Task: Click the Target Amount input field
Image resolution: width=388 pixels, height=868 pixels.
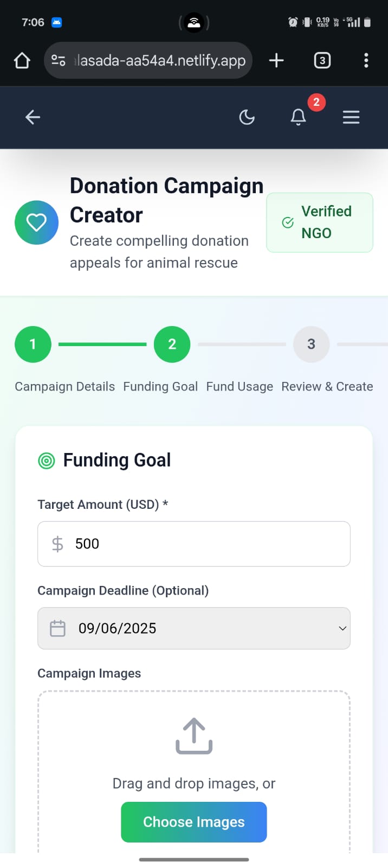Action: [x=193, y=544]
